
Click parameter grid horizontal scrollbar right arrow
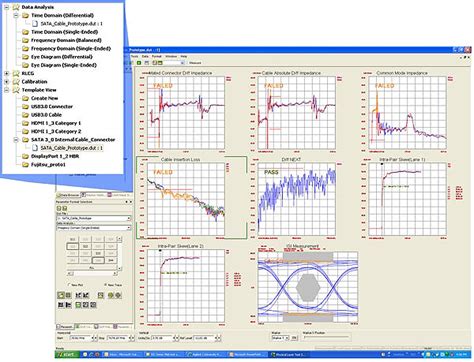tap(115, 274)
